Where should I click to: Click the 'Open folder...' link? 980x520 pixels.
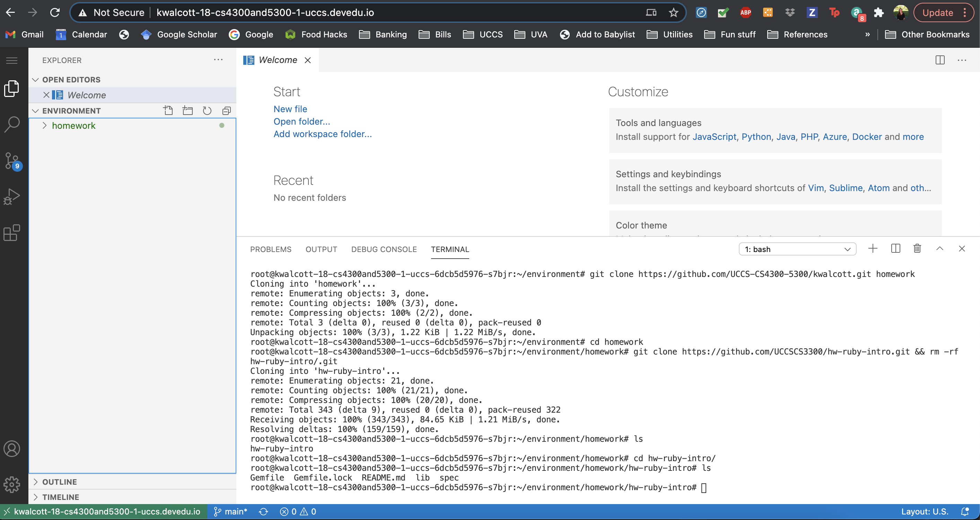tap(302, 121)
